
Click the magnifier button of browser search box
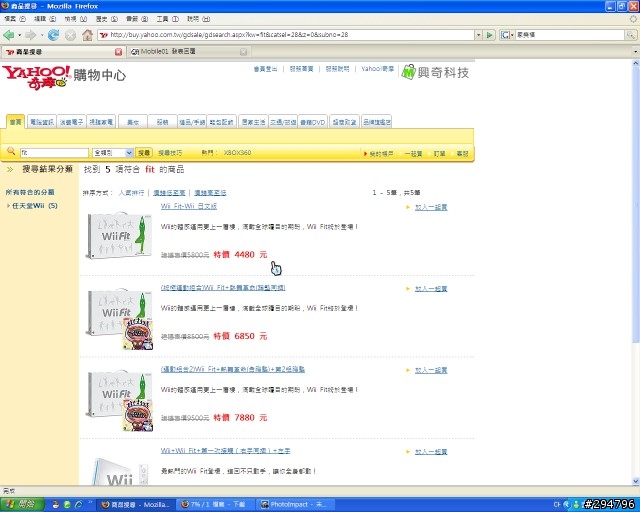click(631, 35)
